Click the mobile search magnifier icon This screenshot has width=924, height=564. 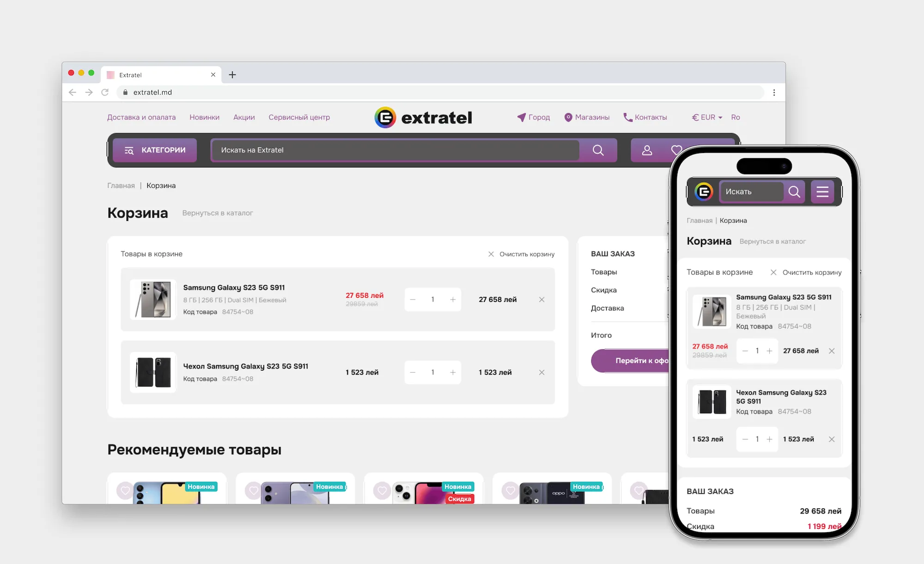click(x=794, y=191)
